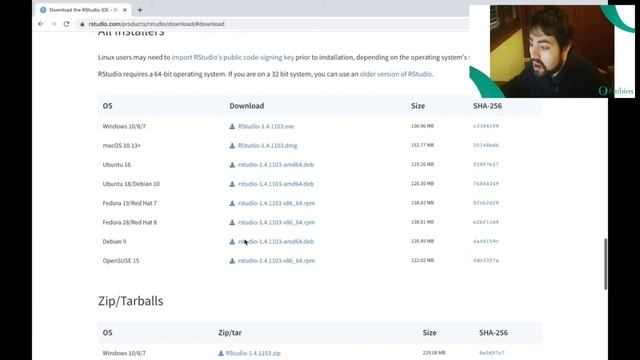Click the SHA-256 hash in the Fedora 28/Red Hat 8 row
640x360 pixels.
486,222
